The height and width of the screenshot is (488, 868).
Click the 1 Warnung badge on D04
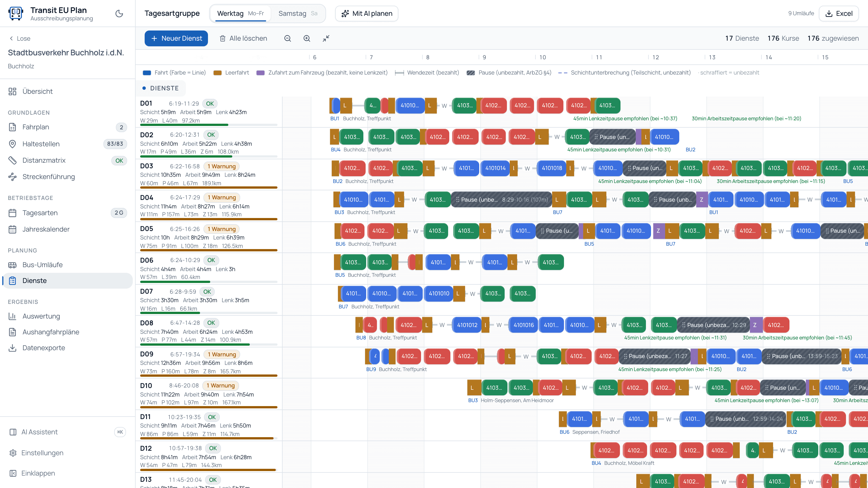point(222,197)
